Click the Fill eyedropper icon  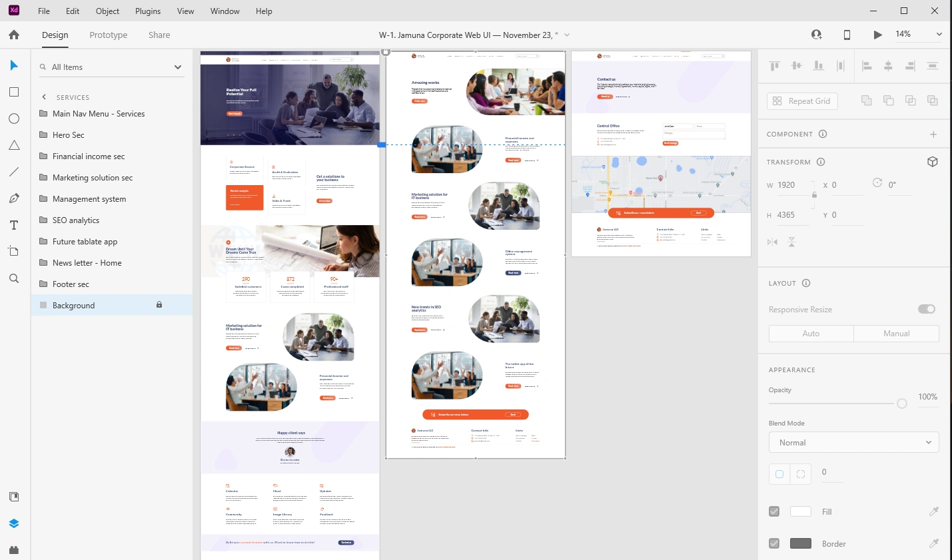pyautogui.click(x=934, y=511)
